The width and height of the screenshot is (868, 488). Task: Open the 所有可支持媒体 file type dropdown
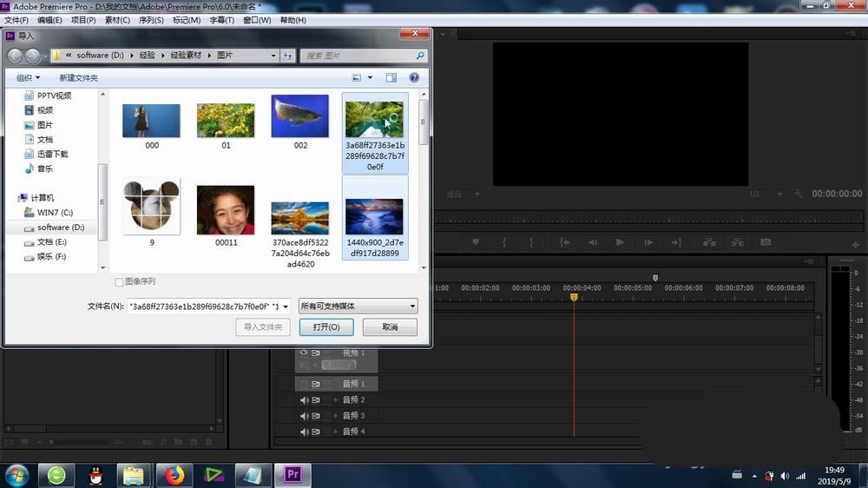click(x=358, y=306)
